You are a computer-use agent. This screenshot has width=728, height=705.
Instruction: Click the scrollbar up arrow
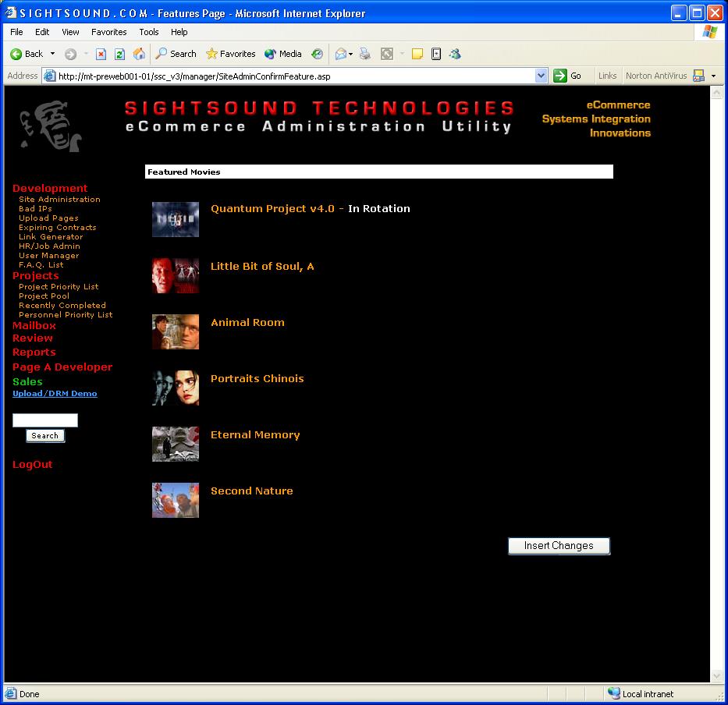pos(716,92)
